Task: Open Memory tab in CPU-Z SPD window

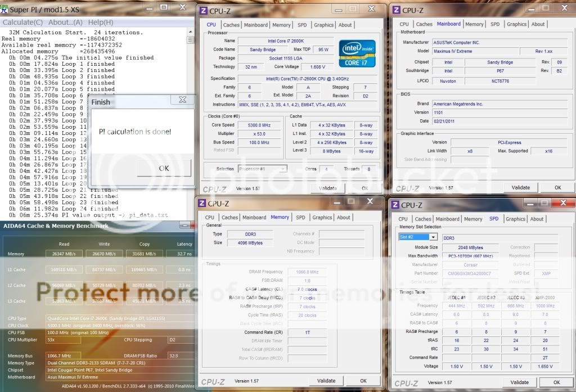Action: (x=473, y=219)
